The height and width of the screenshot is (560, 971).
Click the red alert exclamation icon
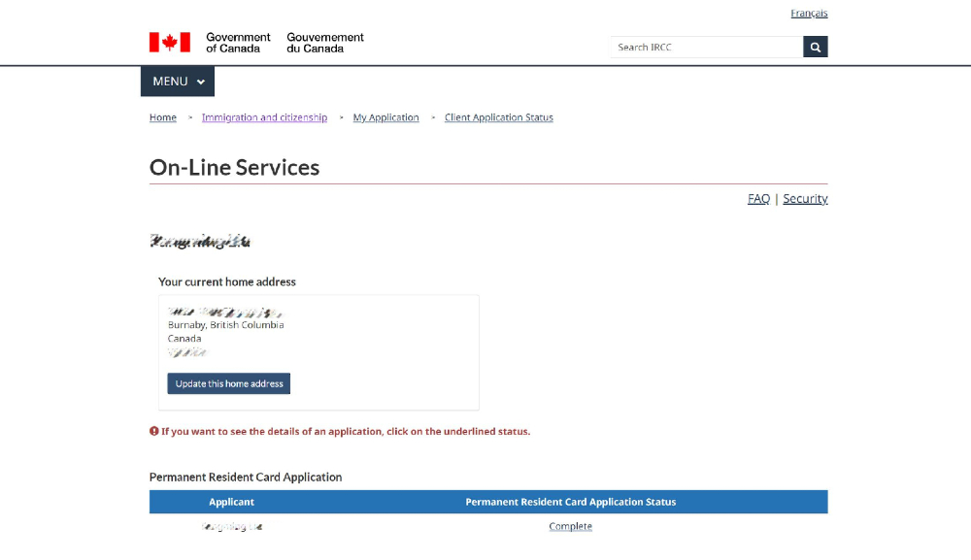click(154, 431)
